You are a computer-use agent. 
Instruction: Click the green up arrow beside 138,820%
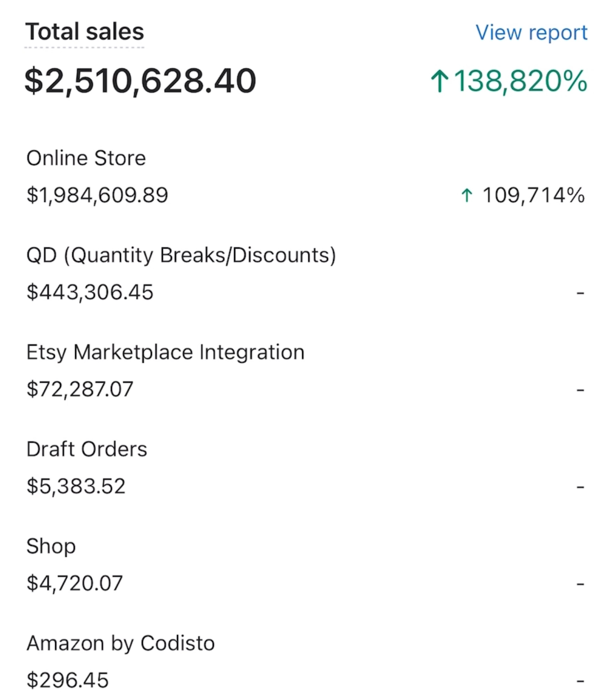coord(439,81)
